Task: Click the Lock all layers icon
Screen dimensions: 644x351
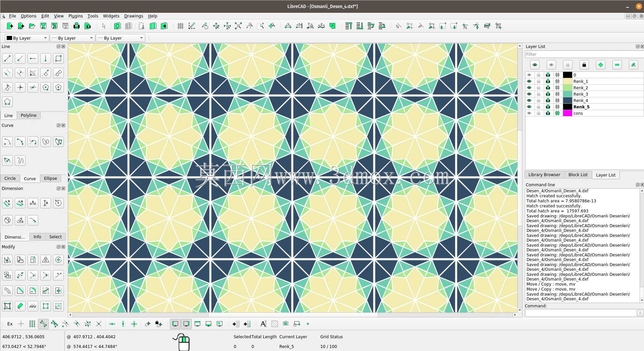Action: point(584,65)
